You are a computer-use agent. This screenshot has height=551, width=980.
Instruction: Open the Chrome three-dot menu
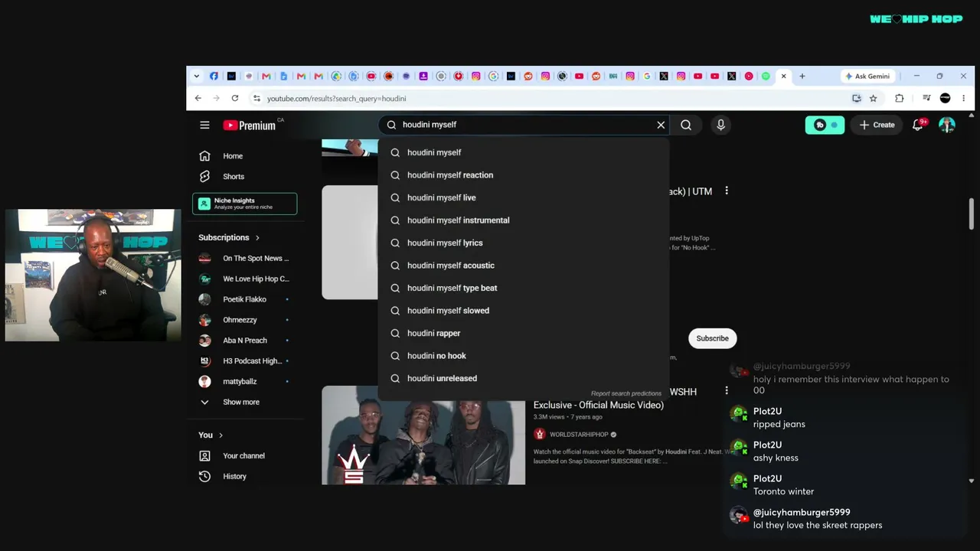[963, 98]
